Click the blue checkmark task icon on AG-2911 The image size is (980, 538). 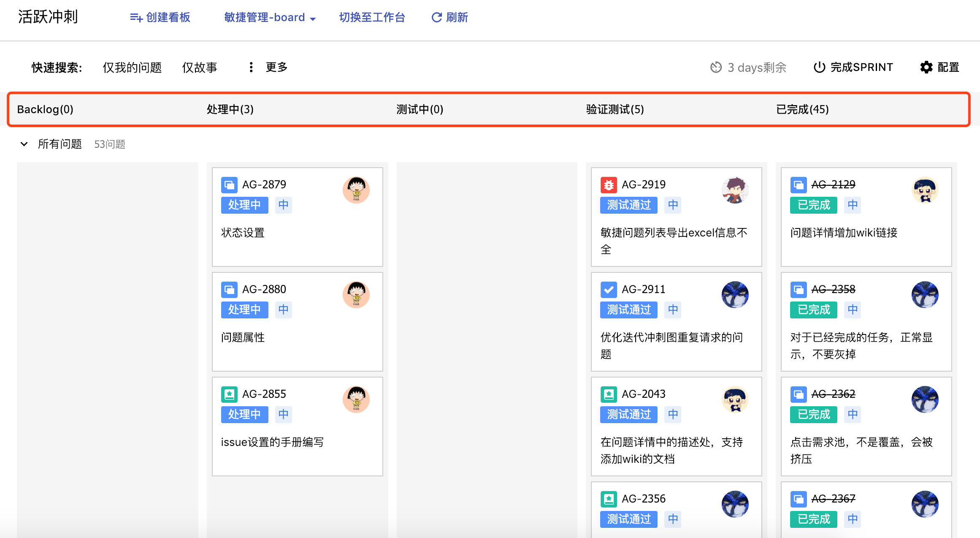click(x=609, y=289)
